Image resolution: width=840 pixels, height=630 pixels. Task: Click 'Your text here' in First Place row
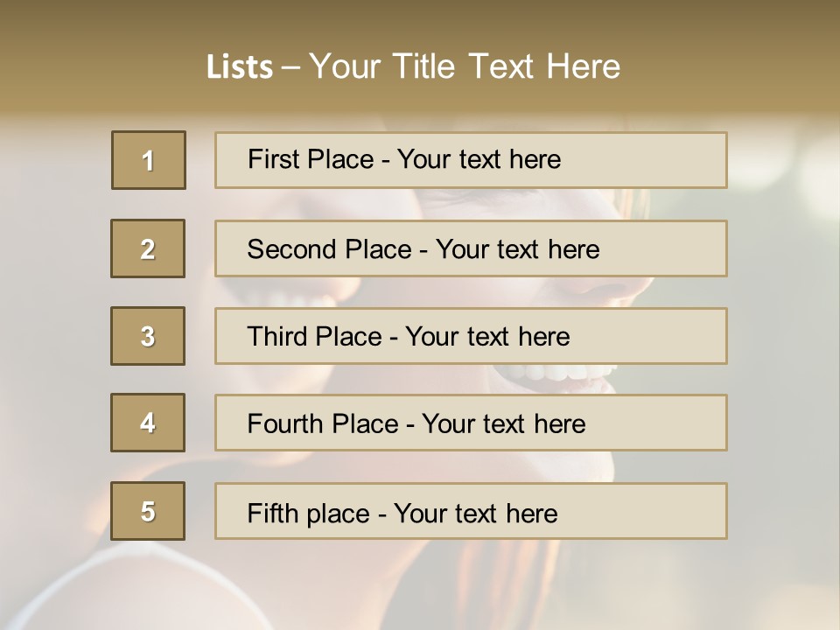click(479, 160)
